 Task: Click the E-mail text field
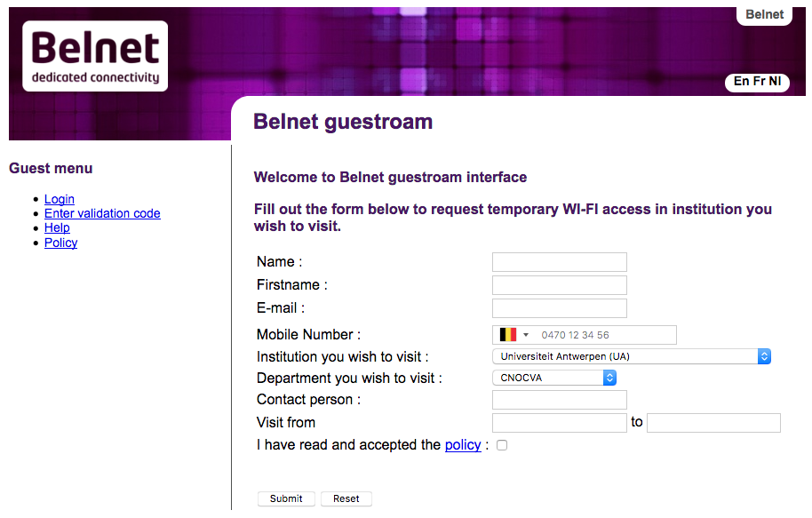click(560, 308)
